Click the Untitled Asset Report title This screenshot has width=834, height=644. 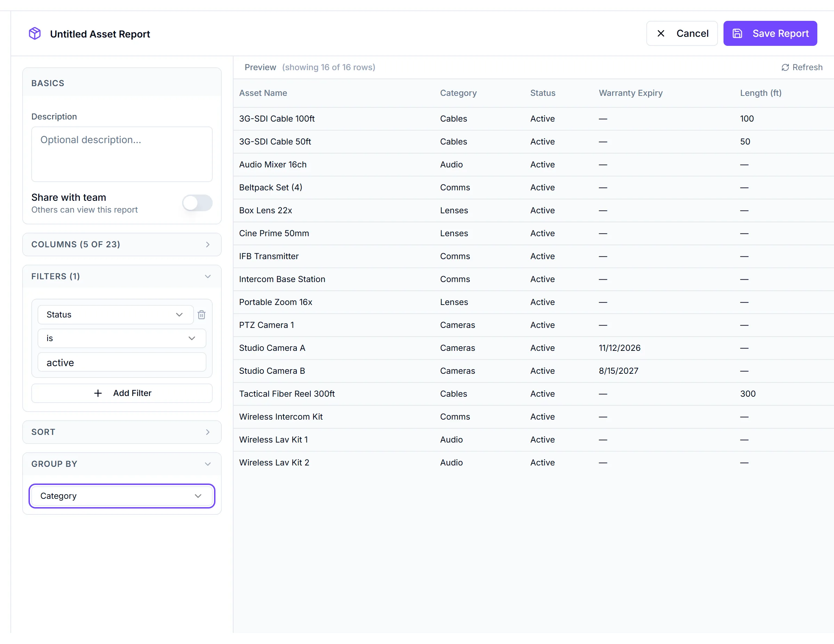(x=100, y=34)
